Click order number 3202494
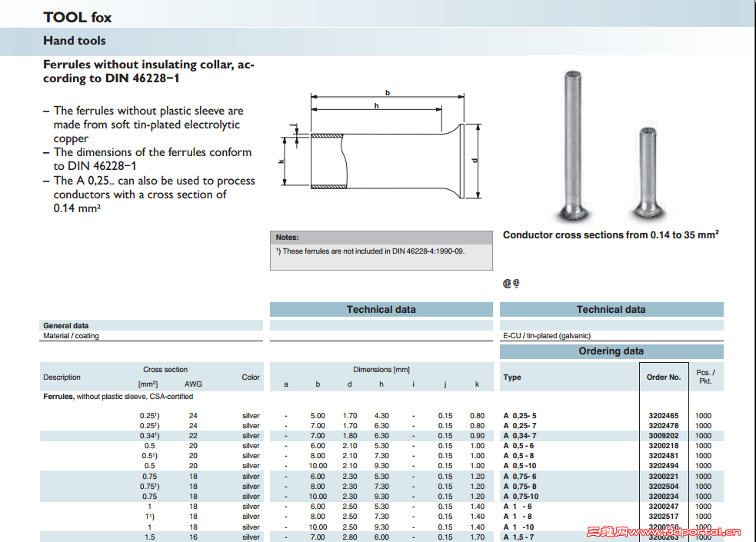 coord(664,466)
